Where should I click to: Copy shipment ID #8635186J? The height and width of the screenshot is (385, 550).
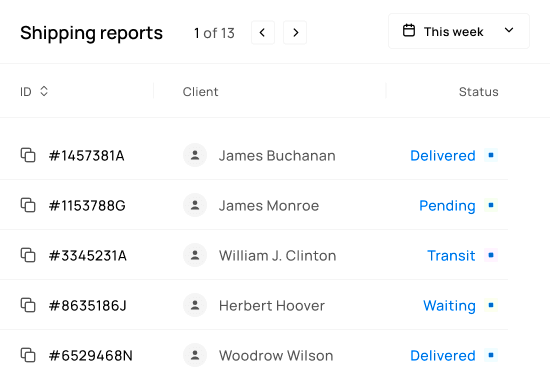[28, 305]
